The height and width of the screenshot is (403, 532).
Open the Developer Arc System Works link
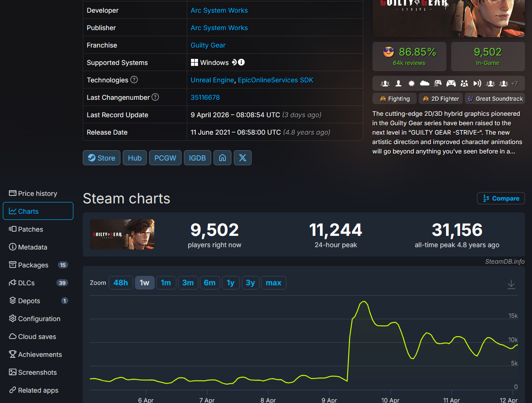pyautogui.click(x=219, y=10)
